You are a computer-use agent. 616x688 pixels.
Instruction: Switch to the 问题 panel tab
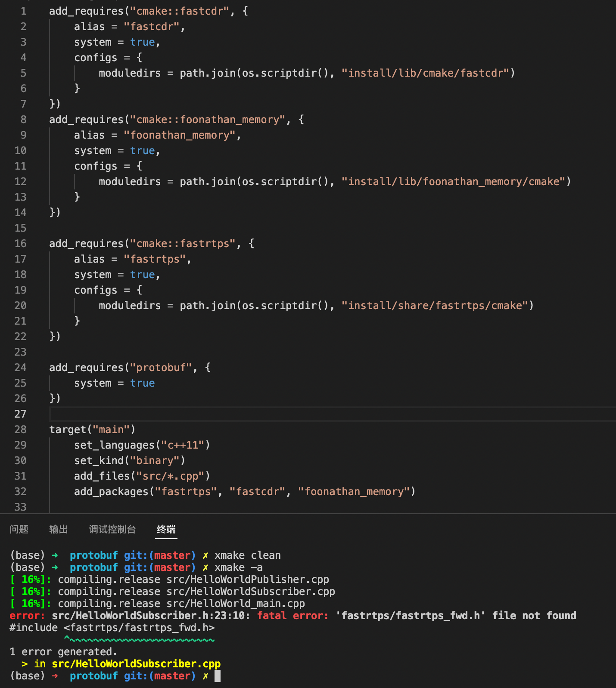[x=19, y=529]
